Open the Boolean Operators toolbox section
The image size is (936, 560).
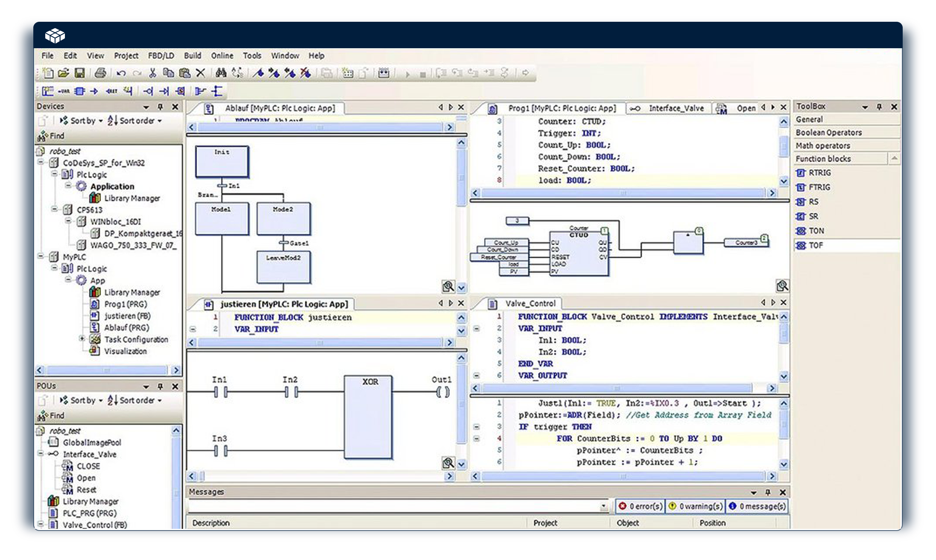pyautogui.click(x=828, y=133)
